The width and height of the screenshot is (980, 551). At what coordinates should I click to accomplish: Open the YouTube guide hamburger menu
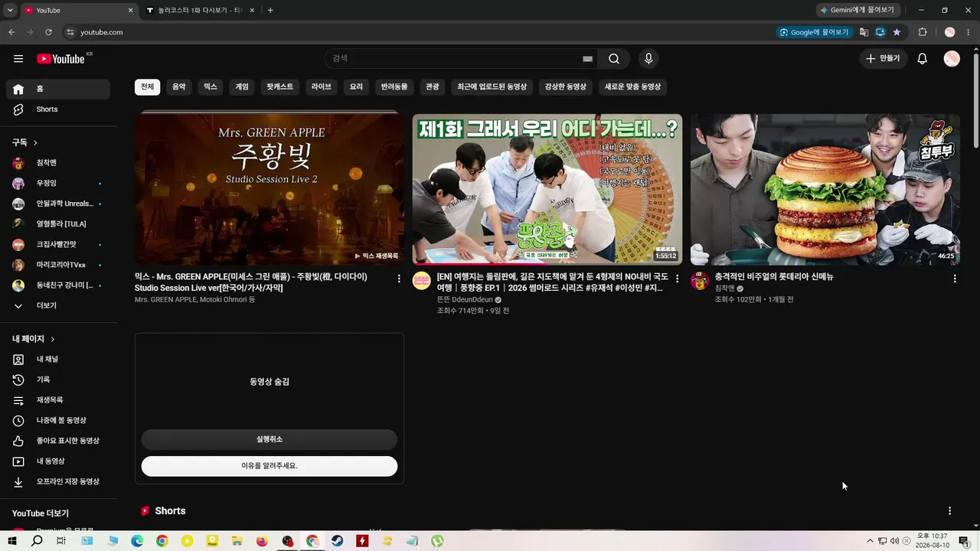pyautogui.click(x=18, y=59)
